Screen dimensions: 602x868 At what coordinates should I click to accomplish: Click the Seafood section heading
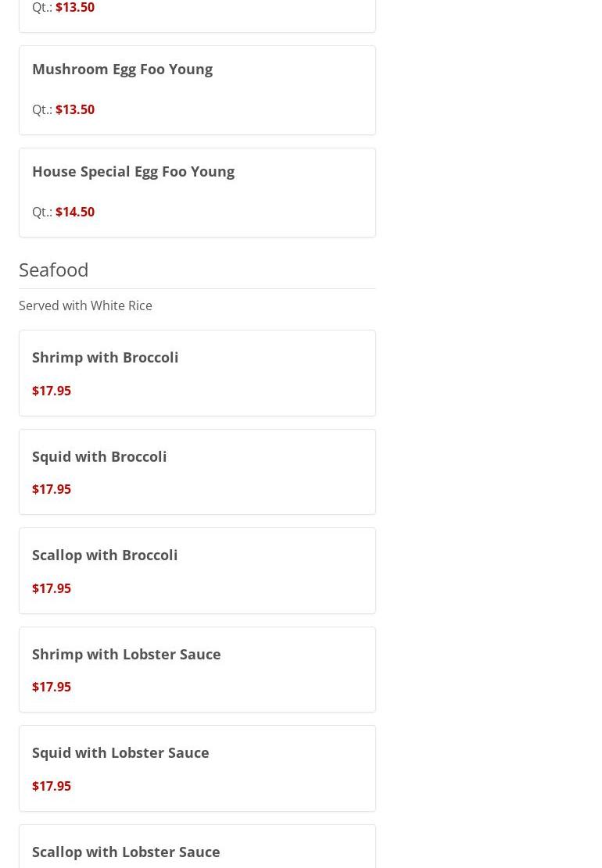coord(54,270)
